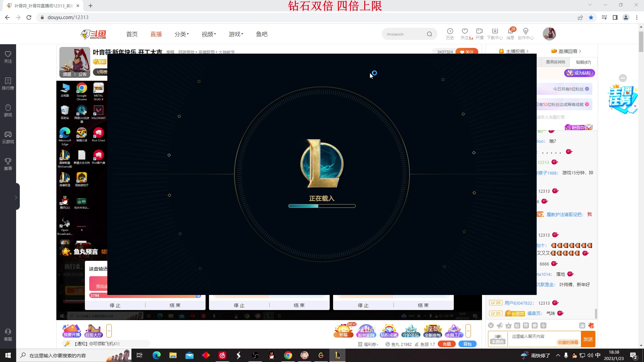Open 创作中心 creator center bulb icon
The height and width of the screenshot is (362, 644).
pyautogui.click(x=526, y=34)
